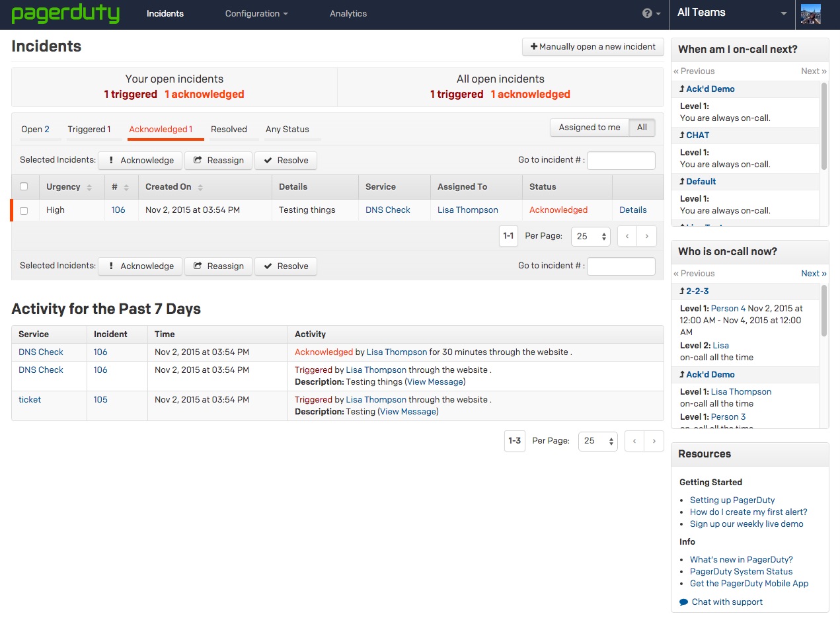Click scrollbar in Who is on-call now
Screen dimensions: 840x626
(823, 311)
